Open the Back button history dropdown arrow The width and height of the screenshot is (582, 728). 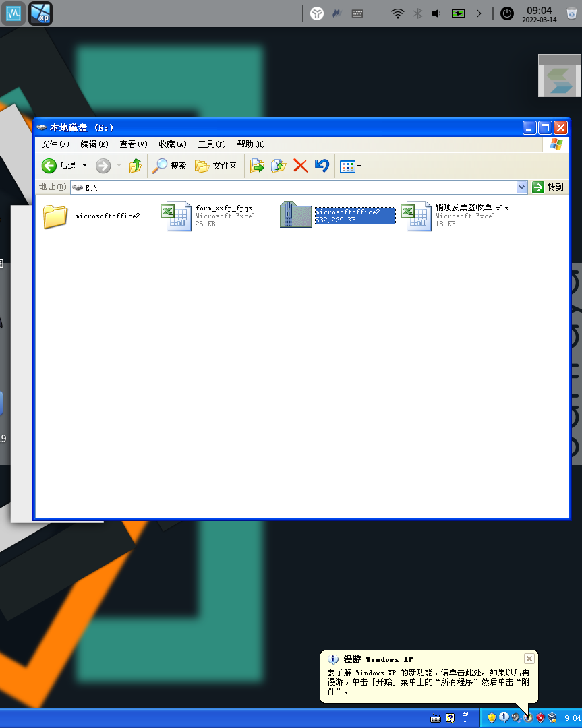(84, 166)
